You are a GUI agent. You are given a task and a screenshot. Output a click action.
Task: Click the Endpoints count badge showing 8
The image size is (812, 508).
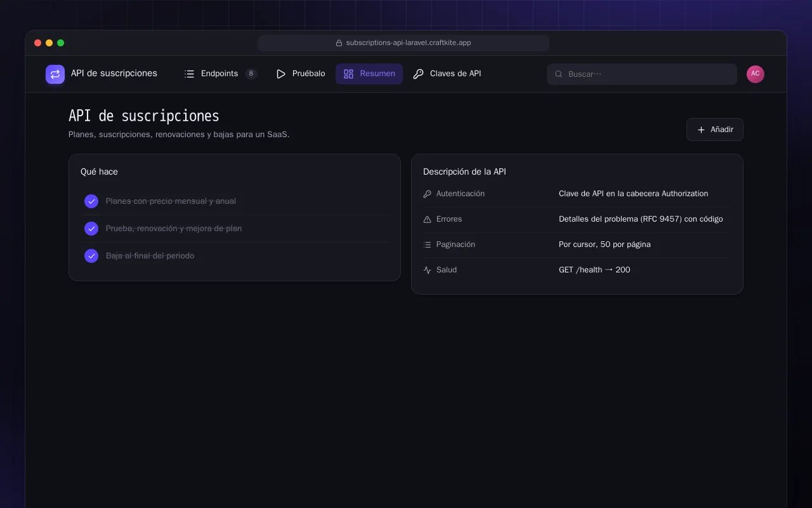pyautogui.click(x=251, y=74)
